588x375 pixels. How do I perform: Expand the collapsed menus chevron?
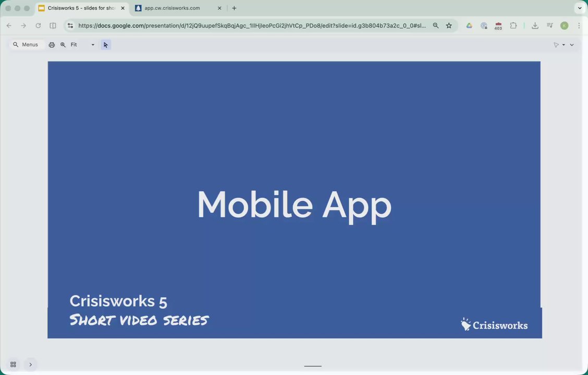click(572, 45)
